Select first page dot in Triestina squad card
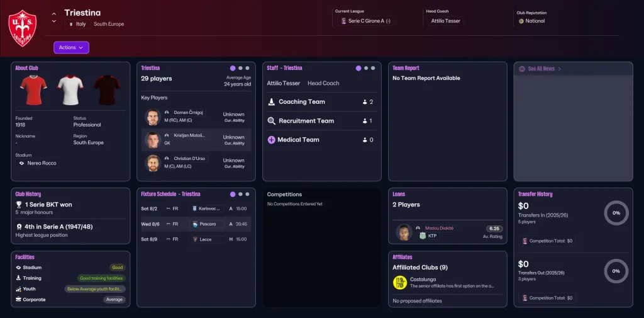Image resolution: width=644 pixels, height=318 pixels. click(233, 68)
